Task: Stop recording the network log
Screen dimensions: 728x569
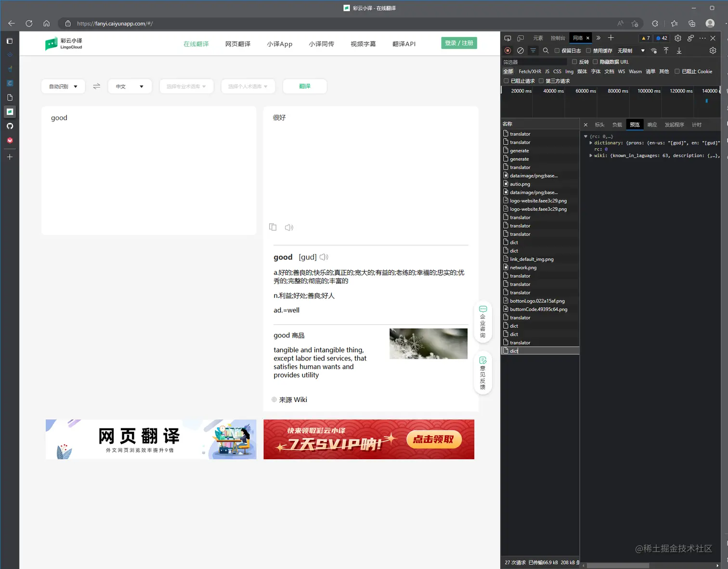Action: click(x=507, y=51)
